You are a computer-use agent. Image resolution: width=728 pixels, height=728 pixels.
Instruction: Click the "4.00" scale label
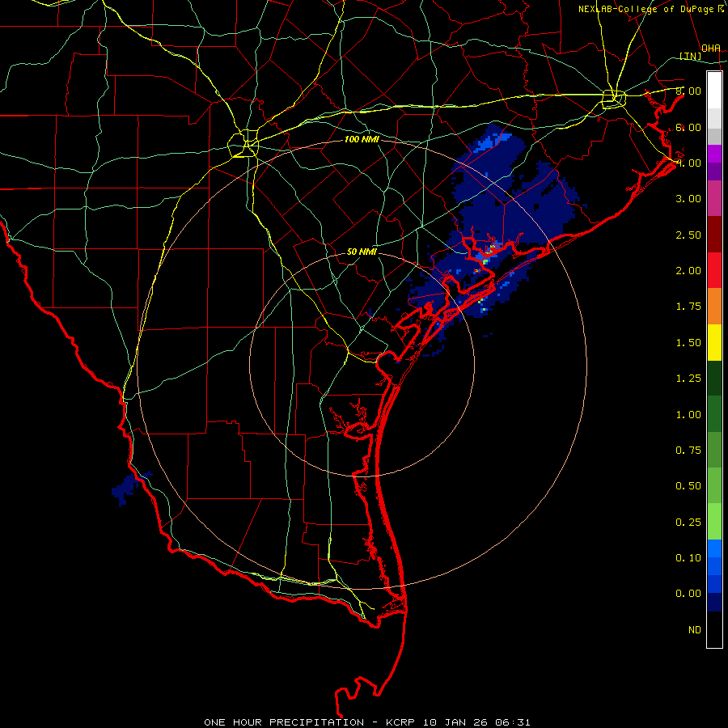[x=688, y=163]
